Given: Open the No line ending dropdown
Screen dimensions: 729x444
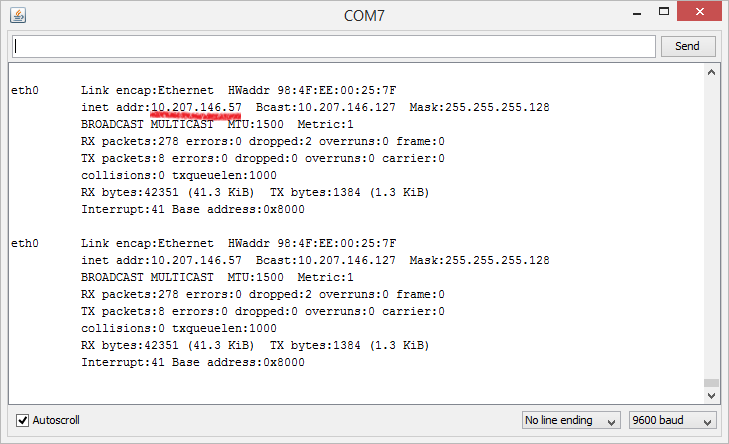Looking at the screenshot, I should coord(571,420).
